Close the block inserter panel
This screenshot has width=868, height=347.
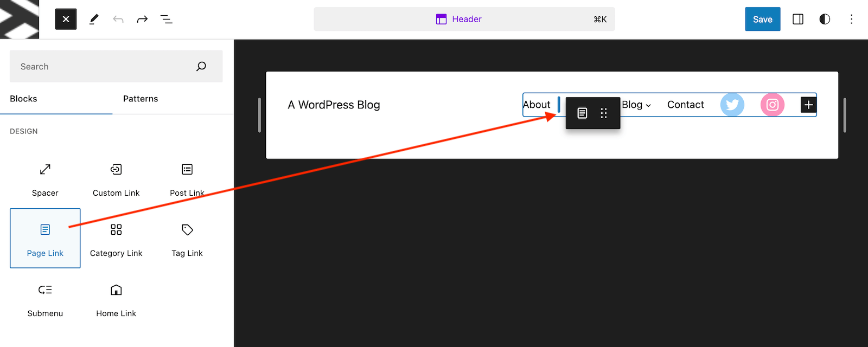[66, 19]
